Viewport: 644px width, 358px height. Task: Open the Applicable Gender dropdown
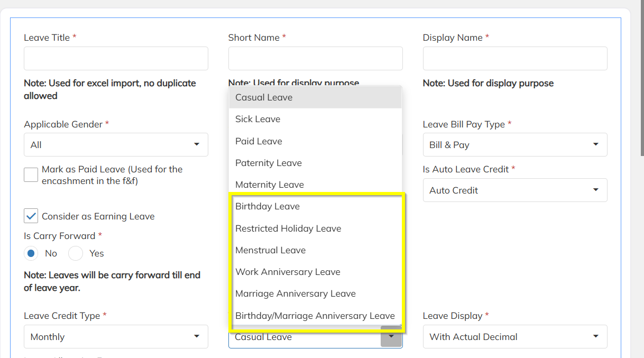tap(116, 145)
